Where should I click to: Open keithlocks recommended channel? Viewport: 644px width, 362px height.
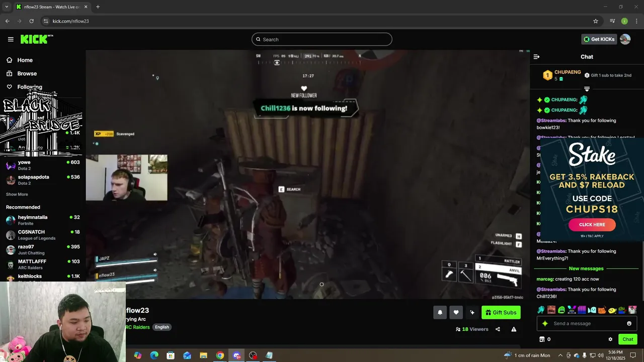(x=42, y=277)
